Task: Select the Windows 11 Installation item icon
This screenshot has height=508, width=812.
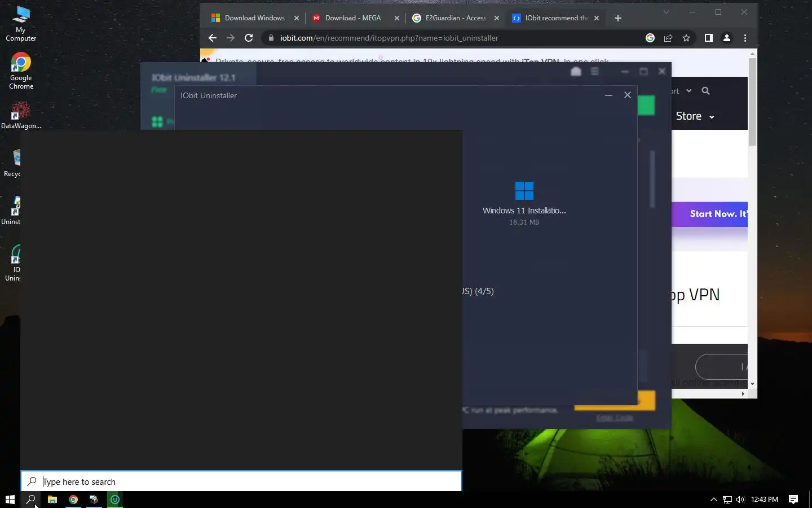Action: [x=524, y=191]
